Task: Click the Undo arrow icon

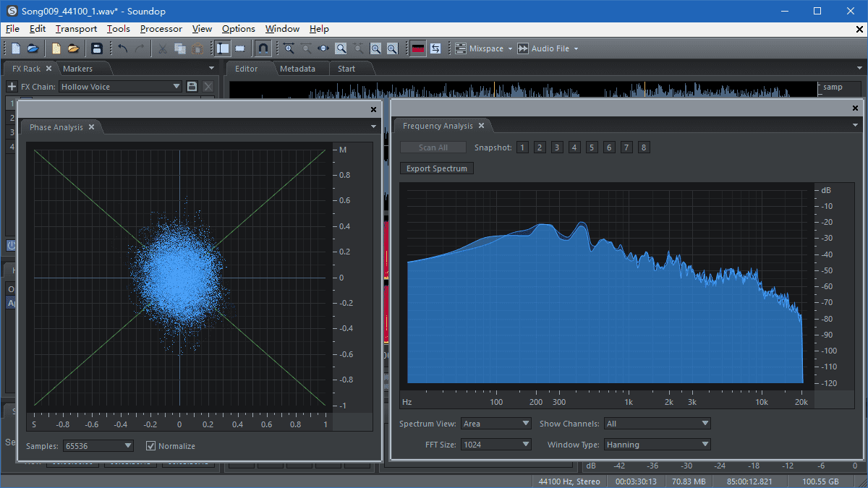Action: [x=122, y=48]
